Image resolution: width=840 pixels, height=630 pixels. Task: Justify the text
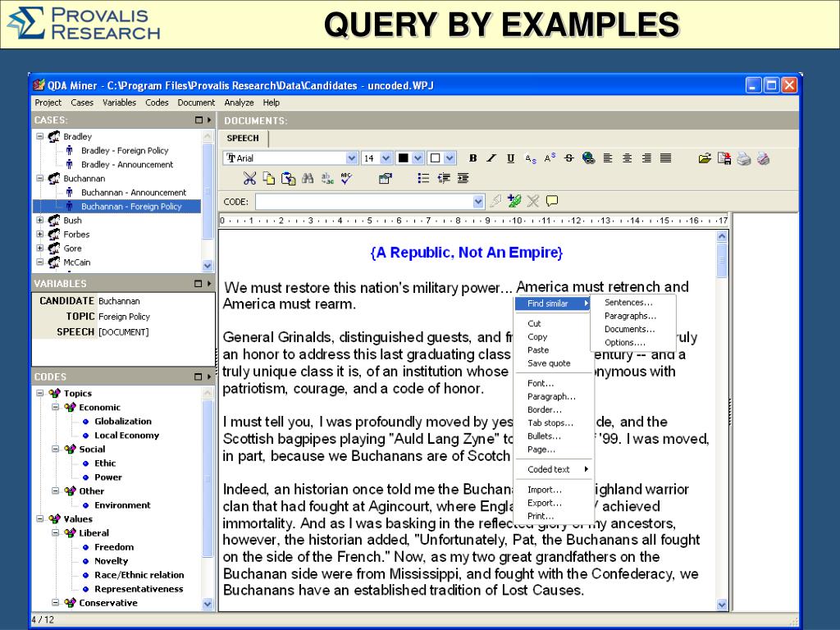pos(665,158)
